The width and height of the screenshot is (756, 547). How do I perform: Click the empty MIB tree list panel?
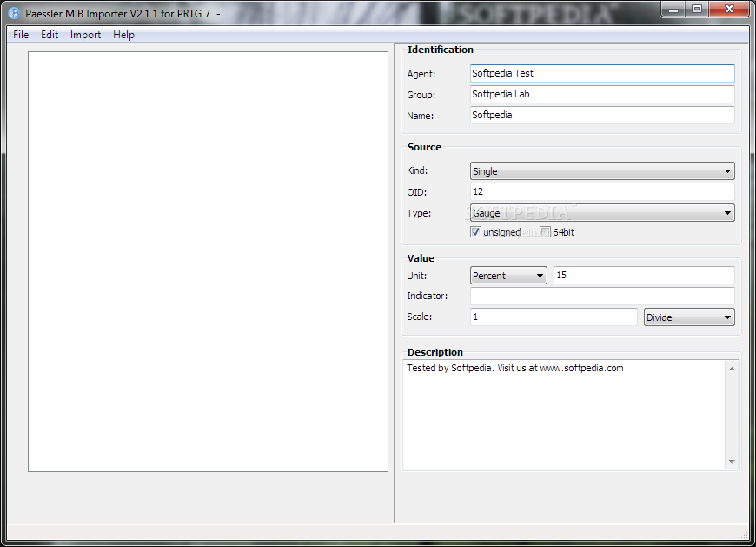pos(208,262)
